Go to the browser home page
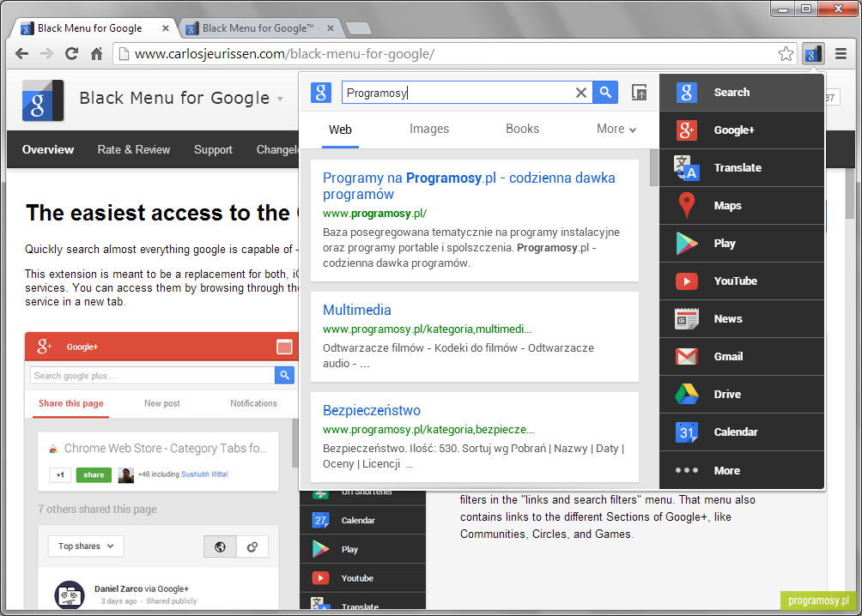The image size is (862, 616). [97, 54]
